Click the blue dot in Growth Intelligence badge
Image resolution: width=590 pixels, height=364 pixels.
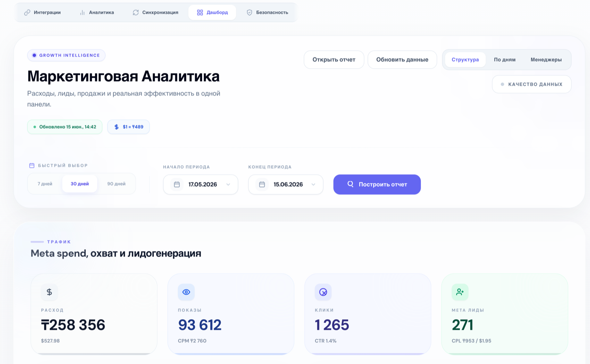pos(34,55)
